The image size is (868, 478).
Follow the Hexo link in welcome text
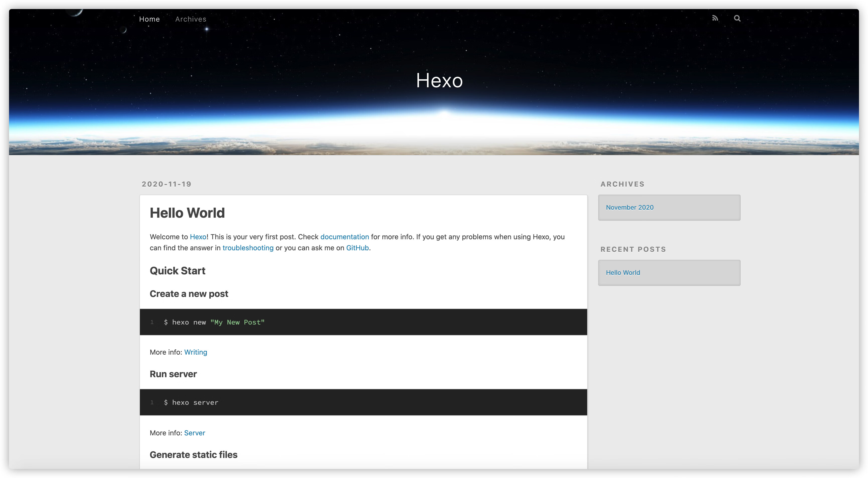point(198,237)
